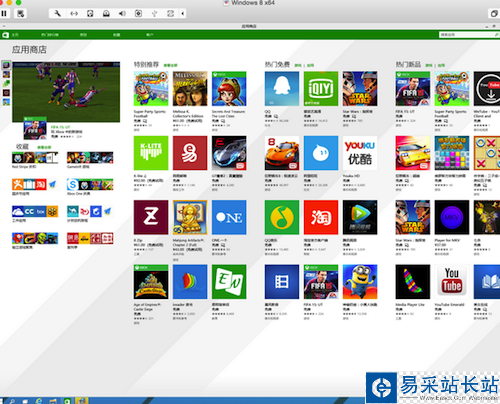500x404 pixels.
Task: Open collection with OneDrive and box icons
Action: coord(35,211)
